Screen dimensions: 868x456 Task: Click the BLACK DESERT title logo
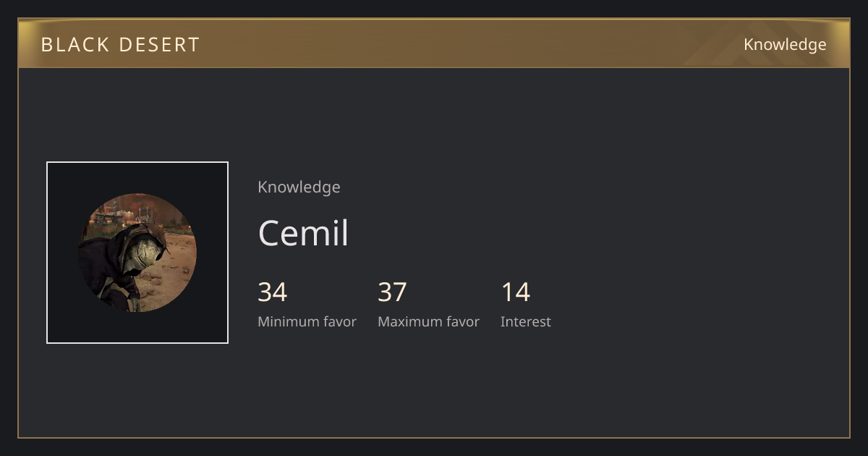(x=120, y=45)
